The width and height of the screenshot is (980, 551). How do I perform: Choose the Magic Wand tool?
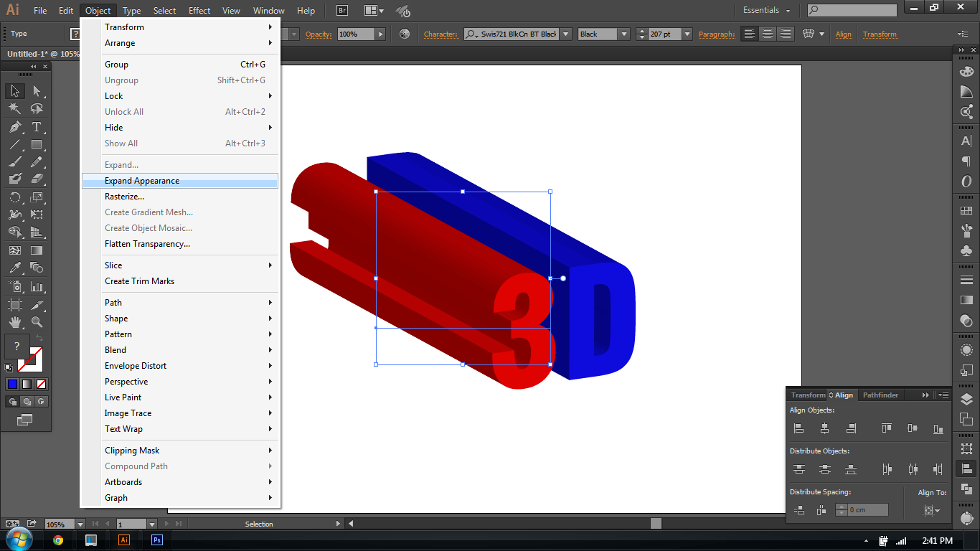14,108
